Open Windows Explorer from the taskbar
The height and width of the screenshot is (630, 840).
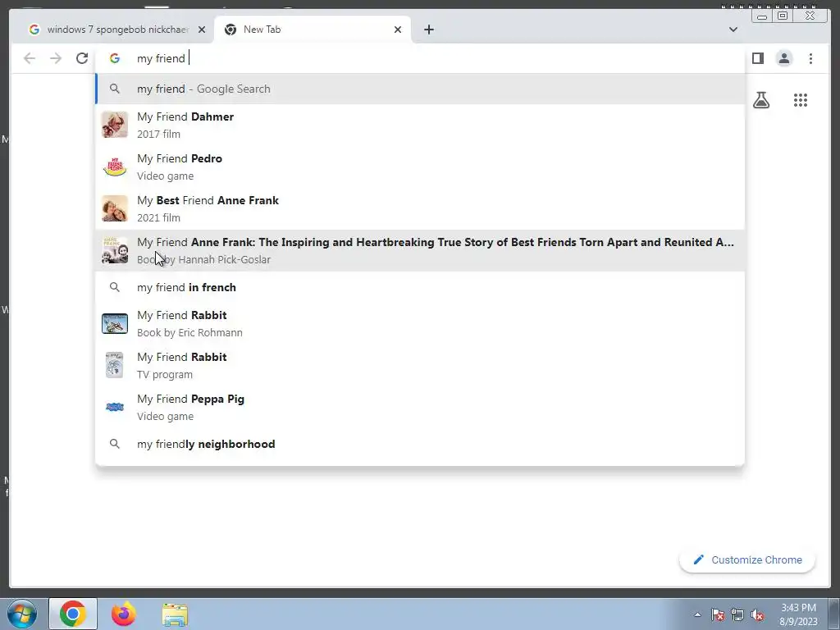[175, 614]
